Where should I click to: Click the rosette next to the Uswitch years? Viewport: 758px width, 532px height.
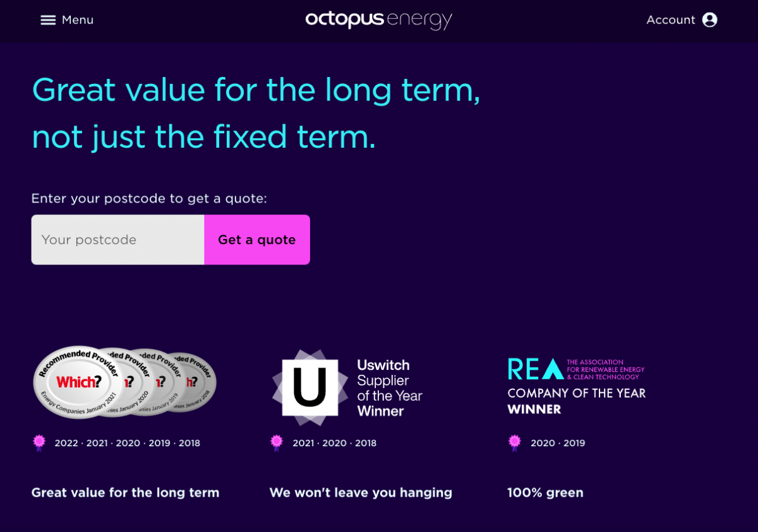[x=277, y=443]
